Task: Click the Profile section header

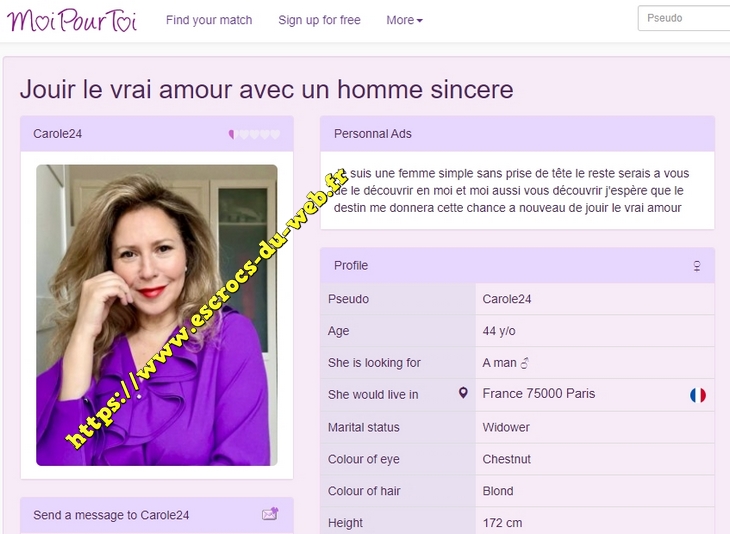Action: tap(517, 265)
